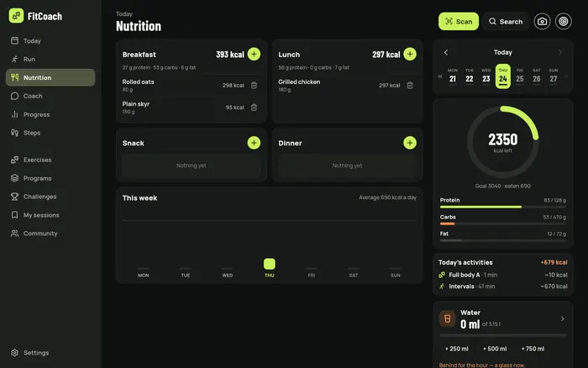Image resolution: width=588 pixels, height=368 pixels.
Task: Click the Thursday bar in weekly chart
Action: [270, 264]
